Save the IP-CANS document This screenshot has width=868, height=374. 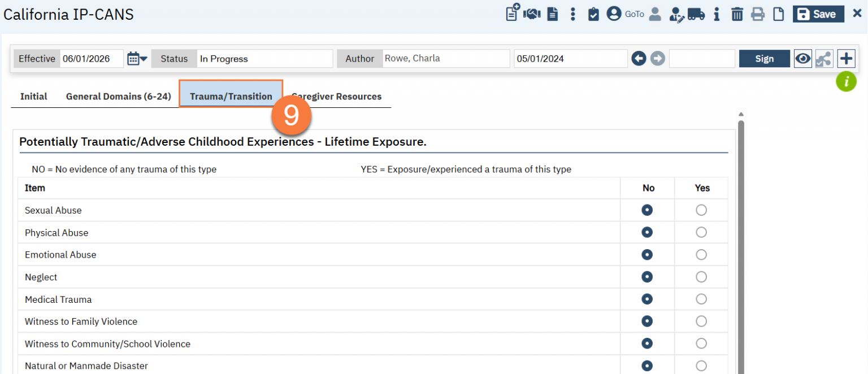pos(818,14)
